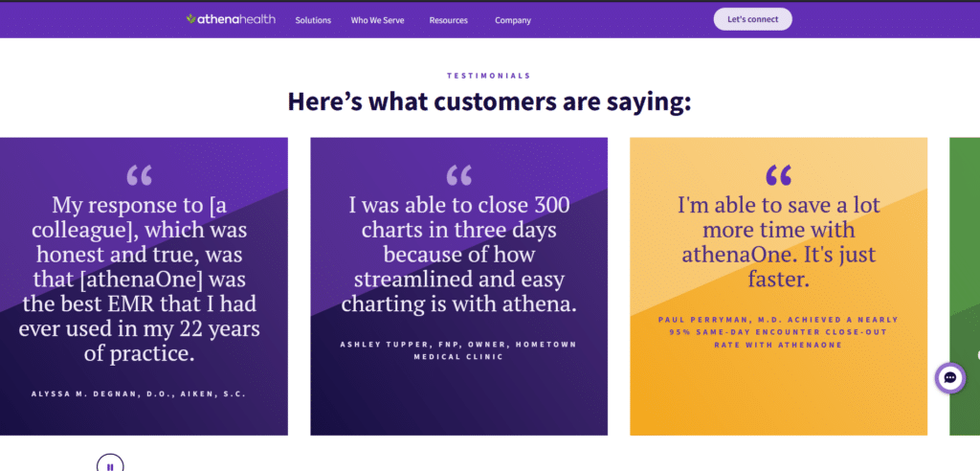980x471 pixels.
Task: Click purple quote mark on yellow card
Action: [778, 175]
